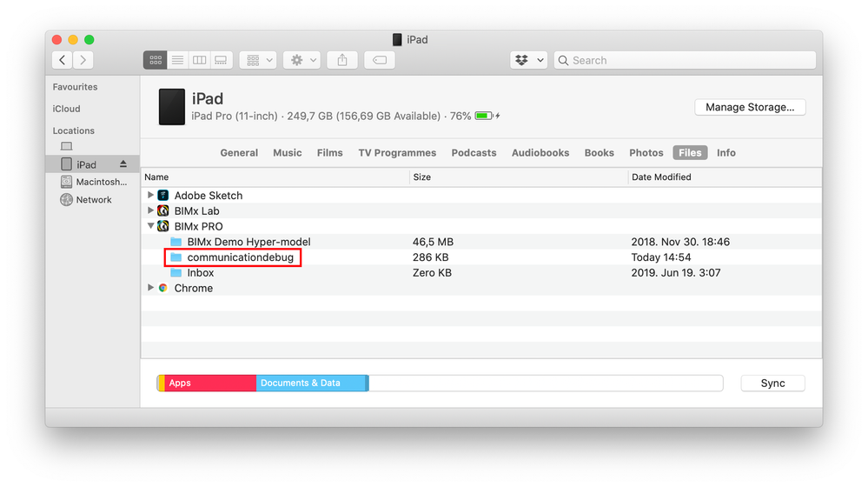Select Network in the sidebar
Image resolution: width=868 pixels, height=487 pixels.
(92, 199)
